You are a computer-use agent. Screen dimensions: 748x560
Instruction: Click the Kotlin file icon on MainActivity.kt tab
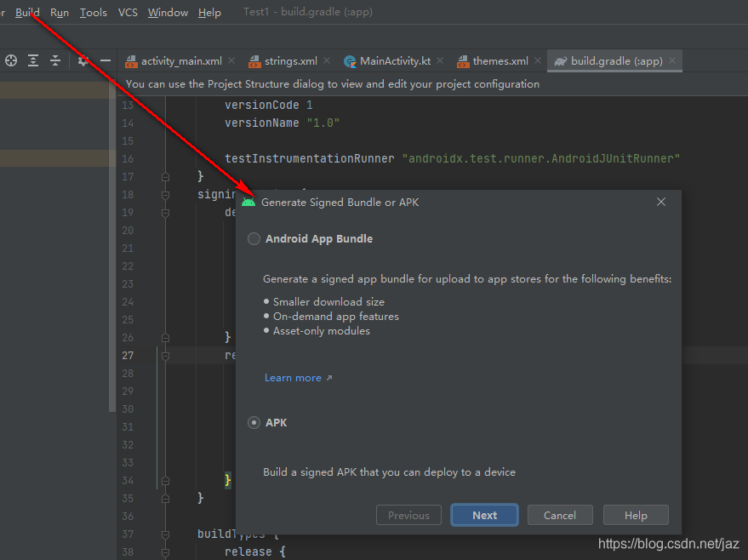pyautogui.click(x=350, y=61)
